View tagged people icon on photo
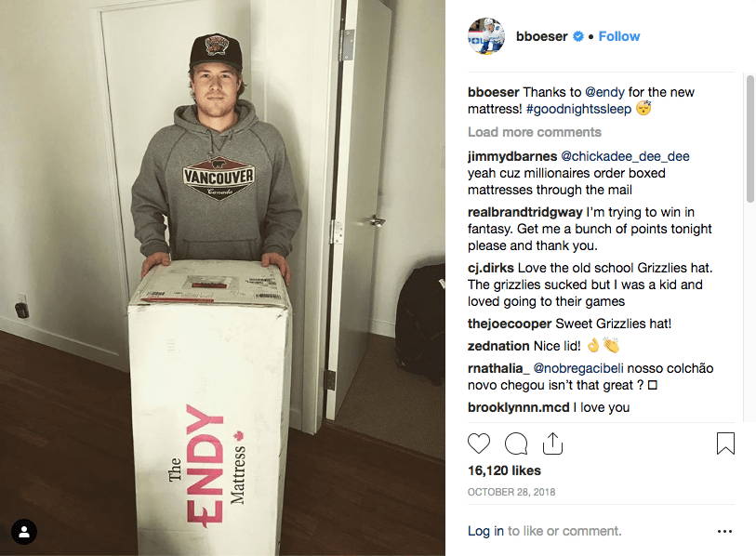Image resolution: width=756 pixels, height=556 pixels. point(24,532)
